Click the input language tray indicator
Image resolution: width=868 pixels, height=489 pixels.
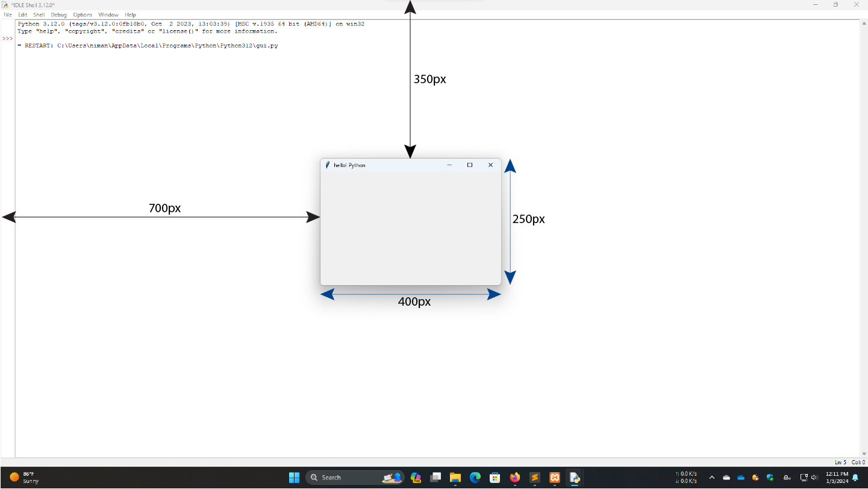(x=787, y=478)
